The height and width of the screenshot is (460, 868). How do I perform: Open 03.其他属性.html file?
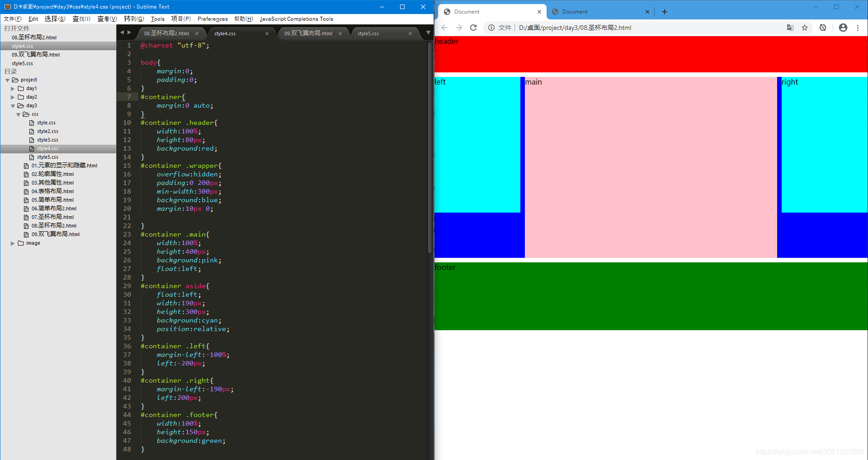point(52,183)
